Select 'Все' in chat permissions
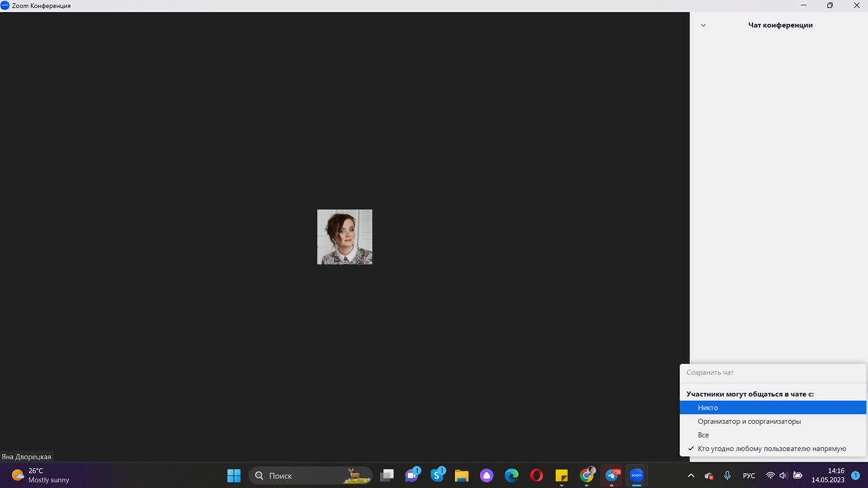The image size is (868, 488). coord(703,435)
